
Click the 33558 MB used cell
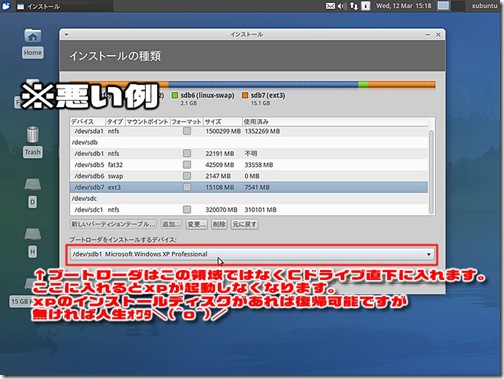coord(259,165)
